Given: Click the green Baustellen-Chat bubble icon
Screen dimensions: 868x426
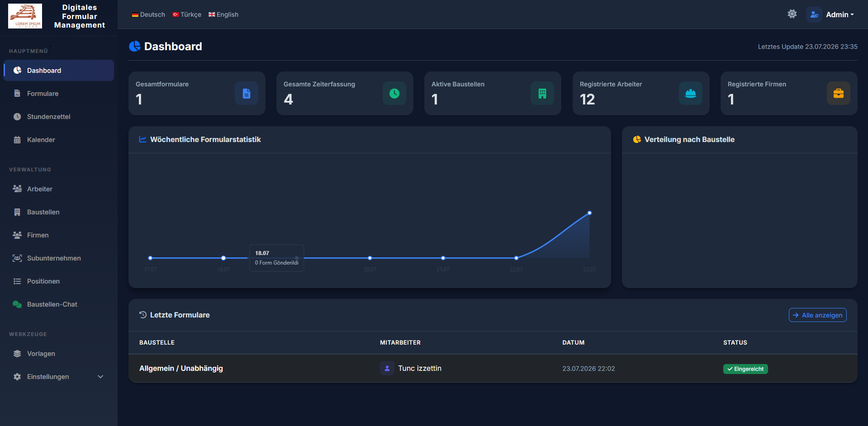Looking at the screenshot, I should pos(17,304).
